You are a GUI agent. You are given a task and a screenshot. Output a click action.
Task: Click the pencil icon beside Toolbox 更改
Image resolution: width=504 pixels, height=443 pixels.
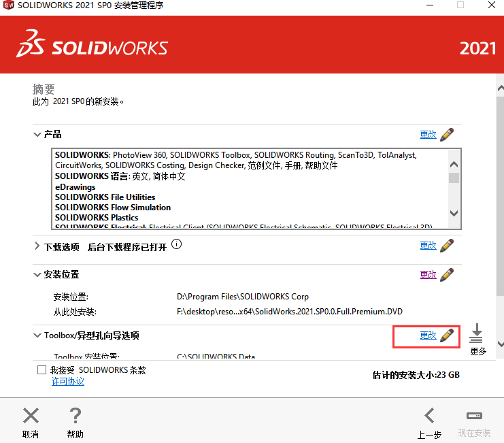click(447, 335)
